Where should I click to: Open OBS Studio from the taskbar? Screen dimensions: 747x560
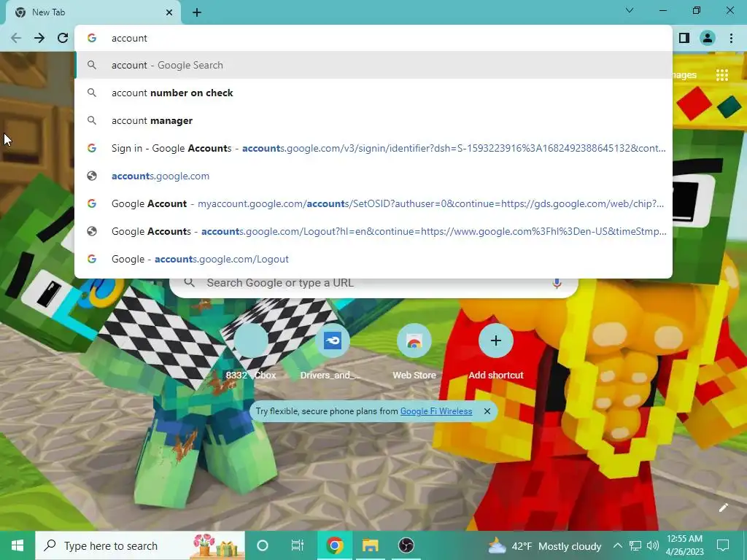tap(406, 545)
